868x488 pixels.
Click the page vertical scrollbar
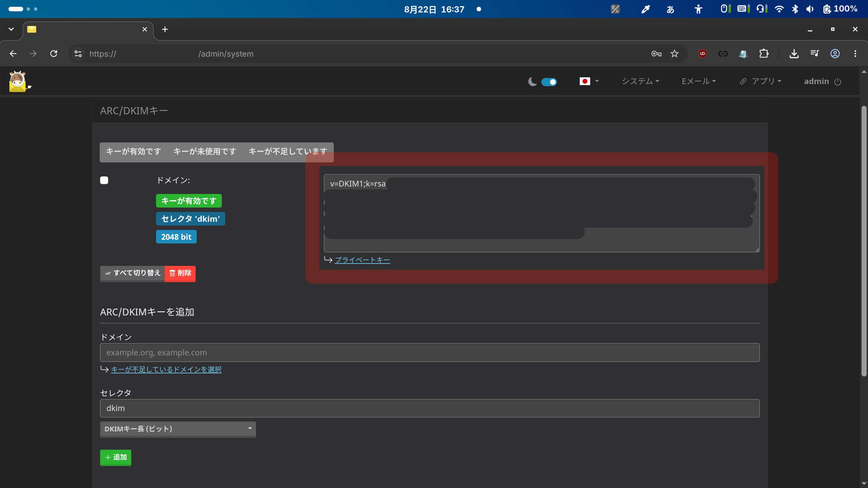(864, 241)
